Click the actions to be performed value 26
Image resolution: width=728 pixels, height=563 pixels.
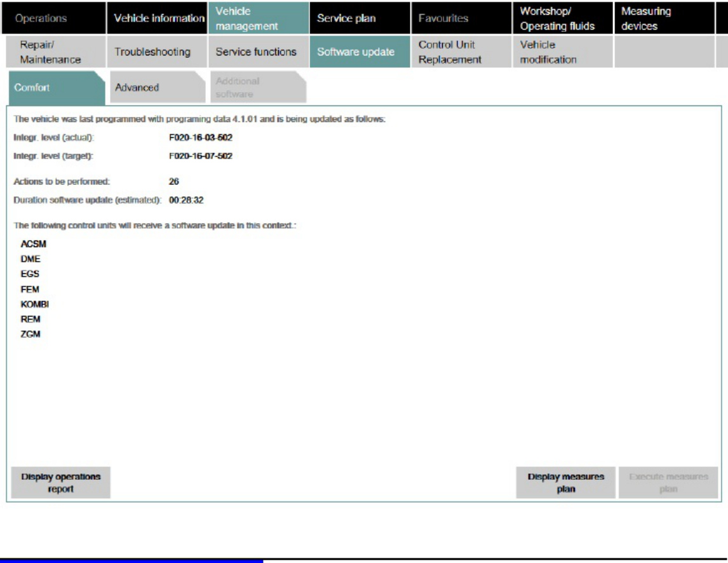[174, 182]
